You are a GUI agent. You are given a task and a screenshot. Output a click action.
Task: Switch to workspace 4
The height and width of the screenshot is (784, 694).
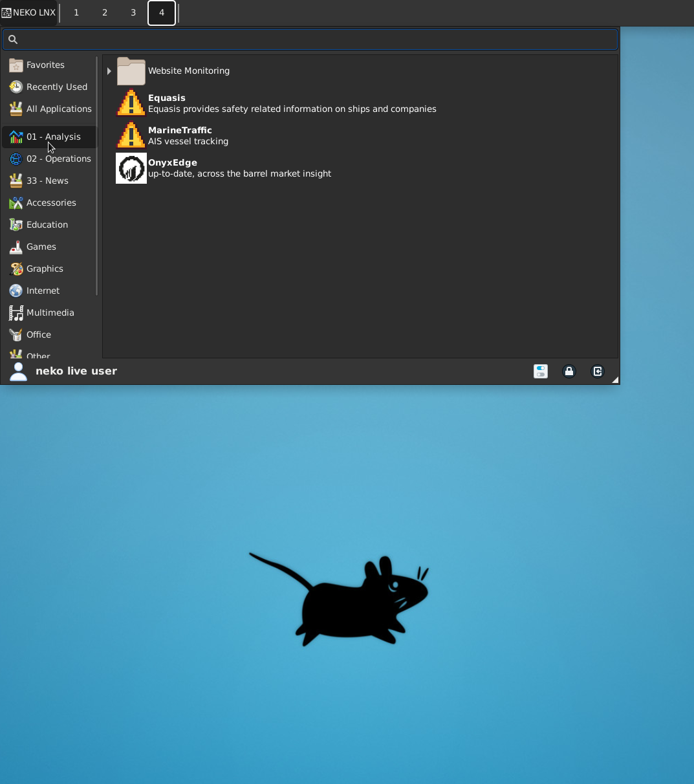[162, 12]
